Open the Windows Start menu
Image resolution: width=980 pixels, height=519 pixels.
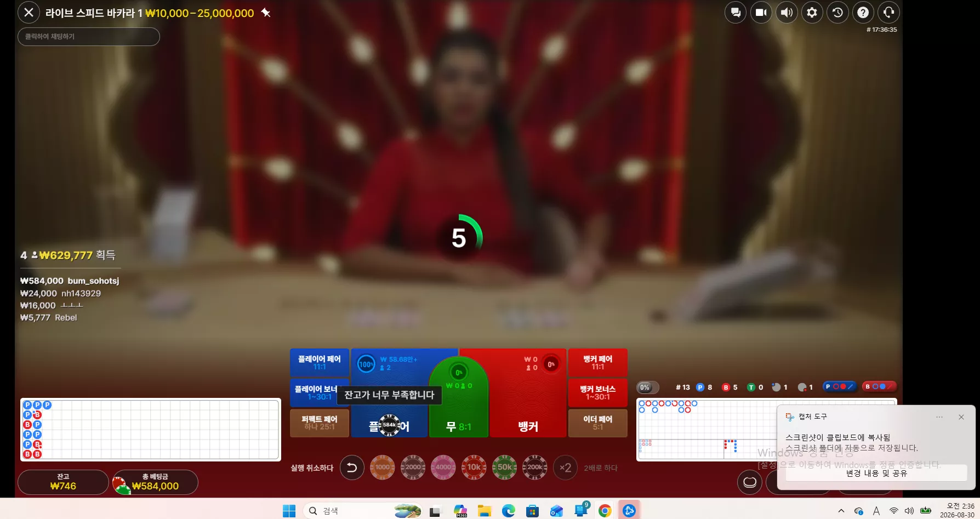[x=289, y=511]
